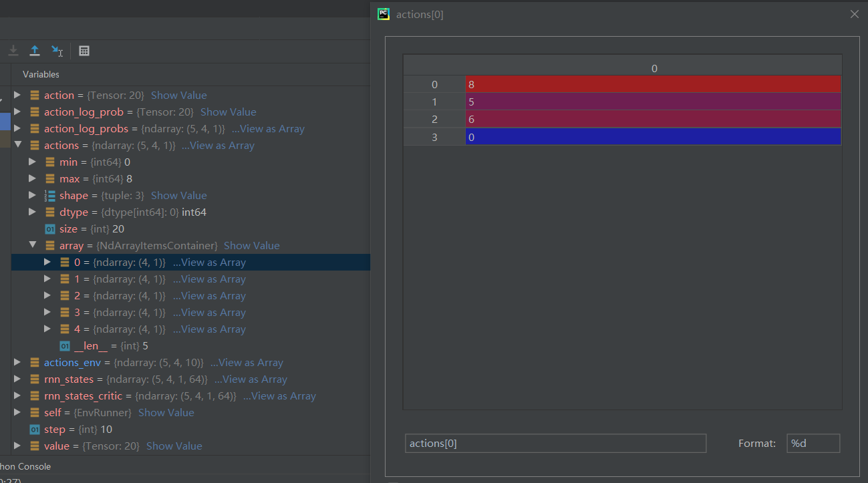Click the variable icon beside rnn_states_critic
The image size is (868, 483).
point(35,395)
